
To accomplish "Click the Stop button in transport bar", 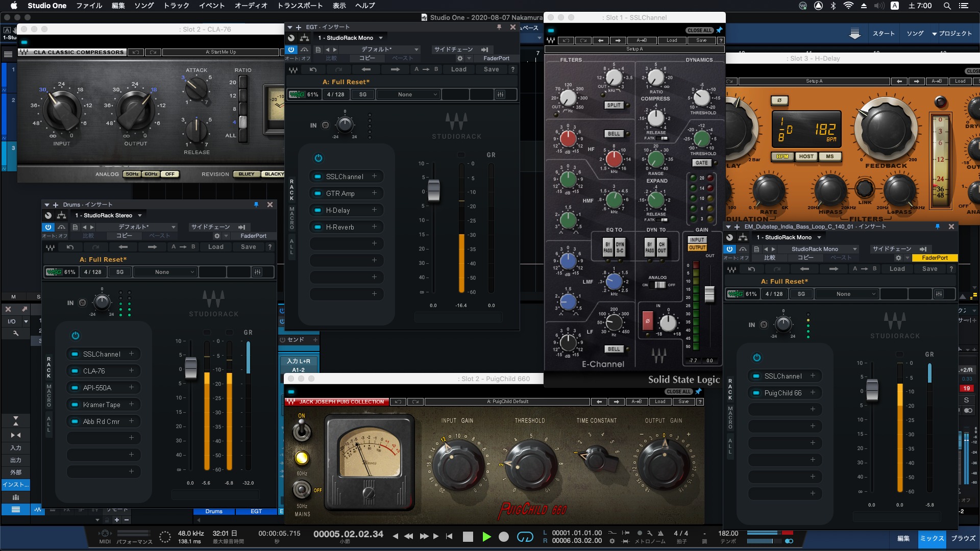I will [x=468, y=536].
